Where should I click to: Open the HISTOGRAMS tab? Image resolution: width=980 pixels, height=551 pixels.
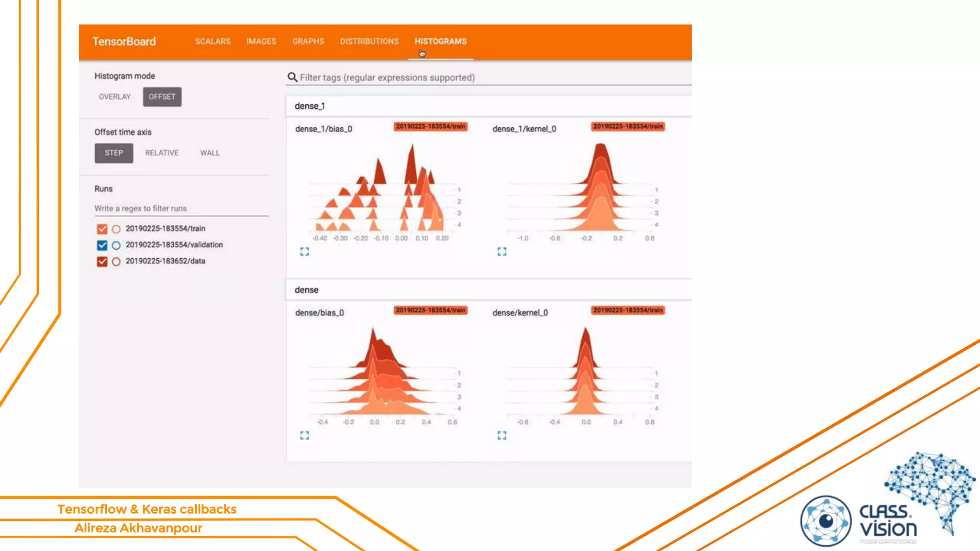click(x=441, y=41)
